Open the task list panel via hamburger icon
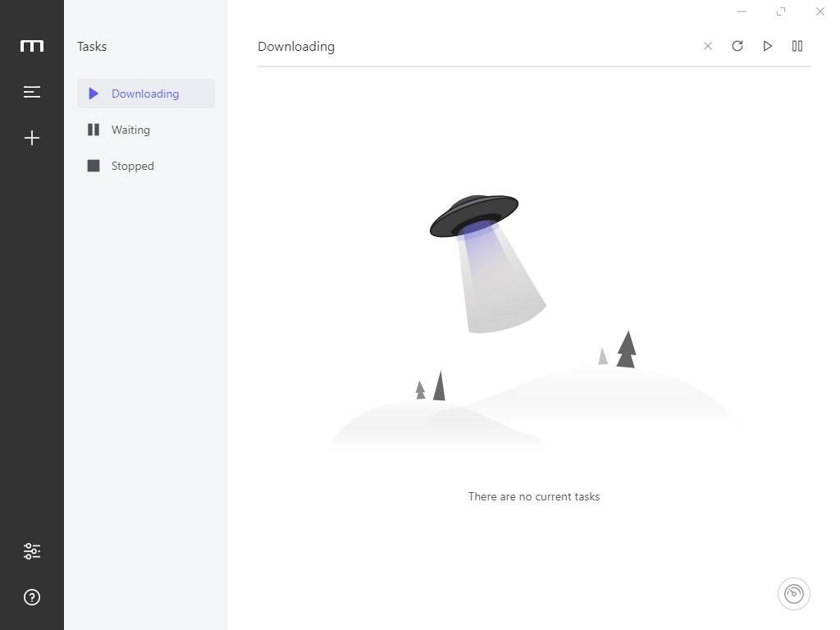This screenshot has height=630, width=840. [x=31, y=92]
